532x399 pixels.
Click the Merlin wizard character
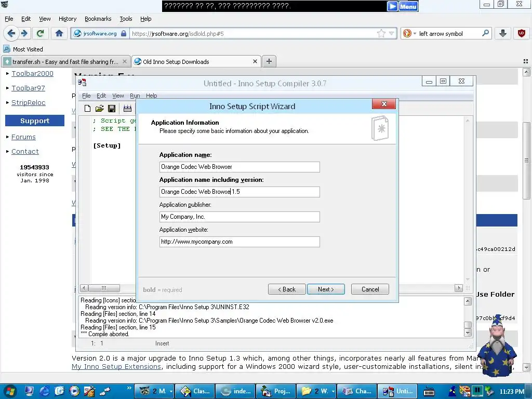click(497, 345)
